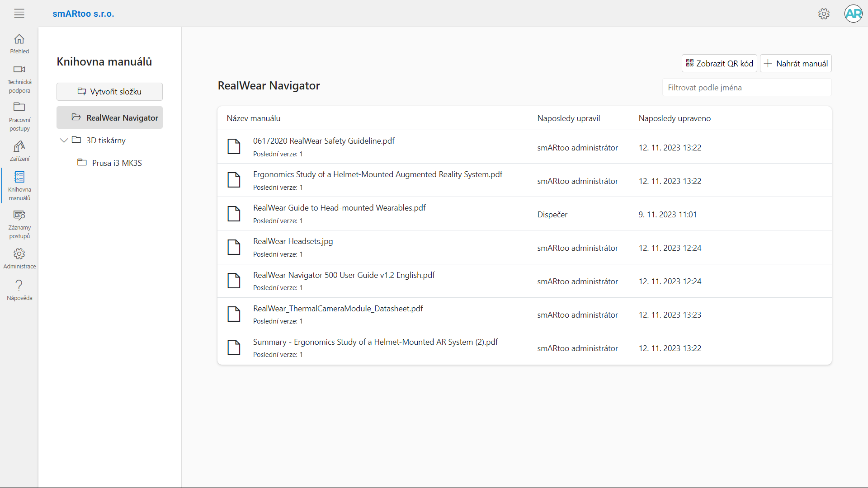
Task: Click Knihovna manuálů panel heading
Action: [x=104, y=62]
